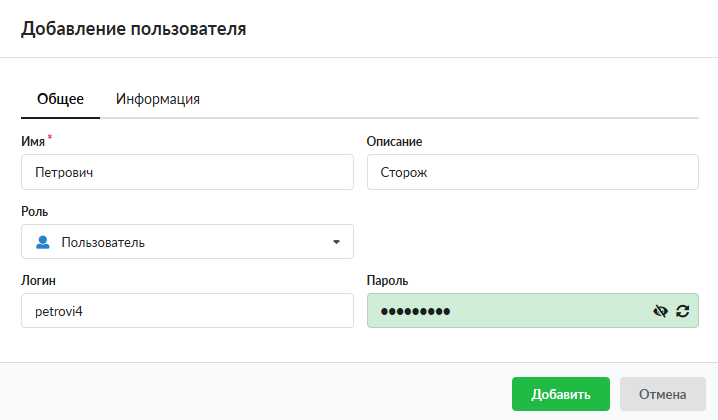Show the hidden password with eye icon

(x=660, y=311)
